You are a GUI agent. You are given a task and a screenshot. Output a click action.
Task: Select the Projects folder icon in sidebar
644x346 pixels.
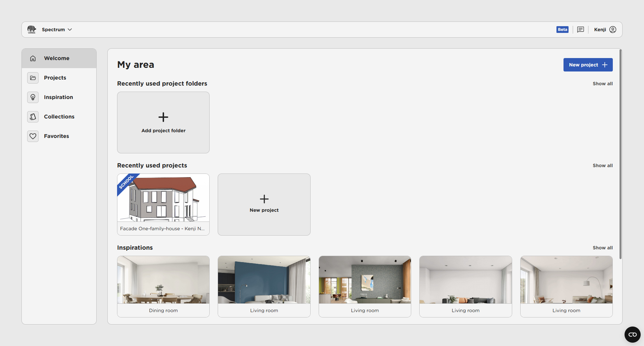(x=33, y=78)
